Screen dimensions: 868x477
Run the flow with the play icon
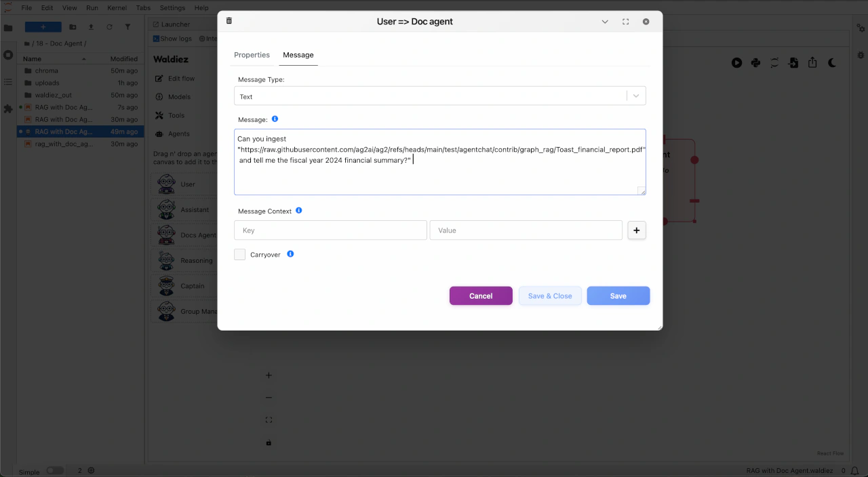[736, 62]
